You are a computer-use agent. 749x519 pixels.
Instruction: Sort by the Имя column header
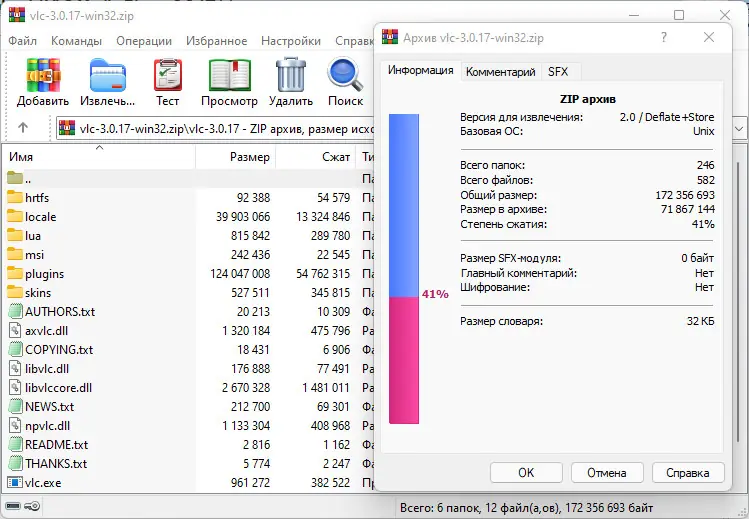(99, 157)
